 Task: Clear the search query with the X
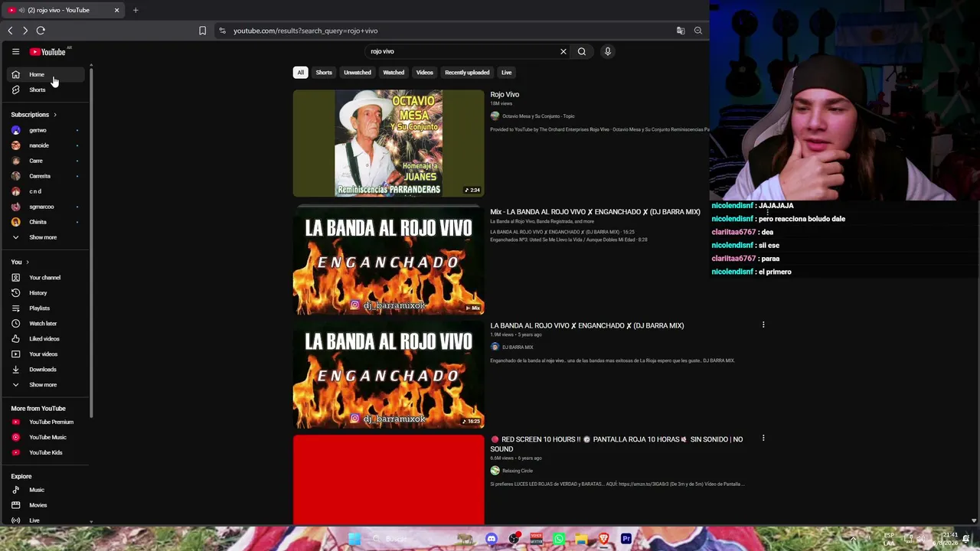pyautogui.click(x=563, y=51)
